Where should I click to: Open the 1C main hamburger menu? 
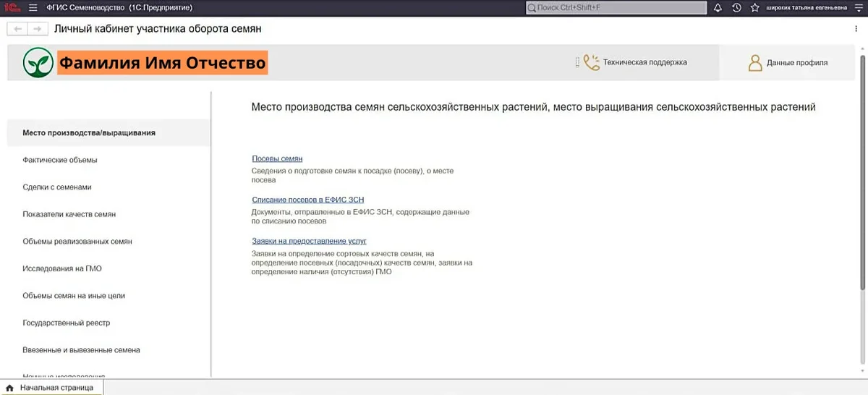click(33, 8)
